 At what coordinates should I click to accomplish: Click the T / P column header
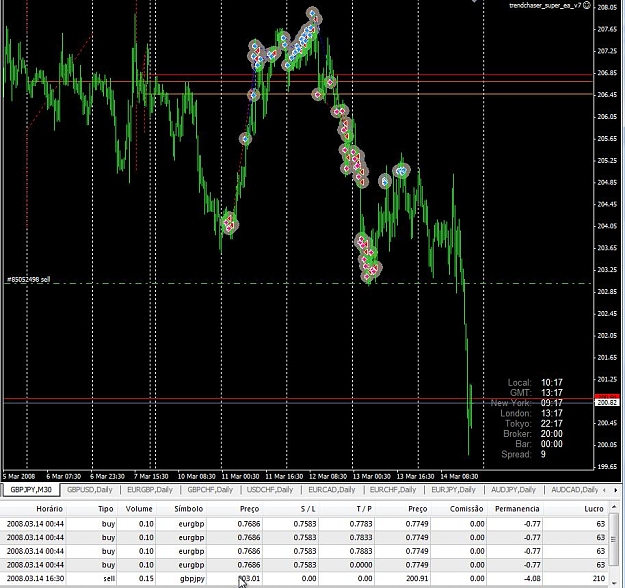(346, 509)
